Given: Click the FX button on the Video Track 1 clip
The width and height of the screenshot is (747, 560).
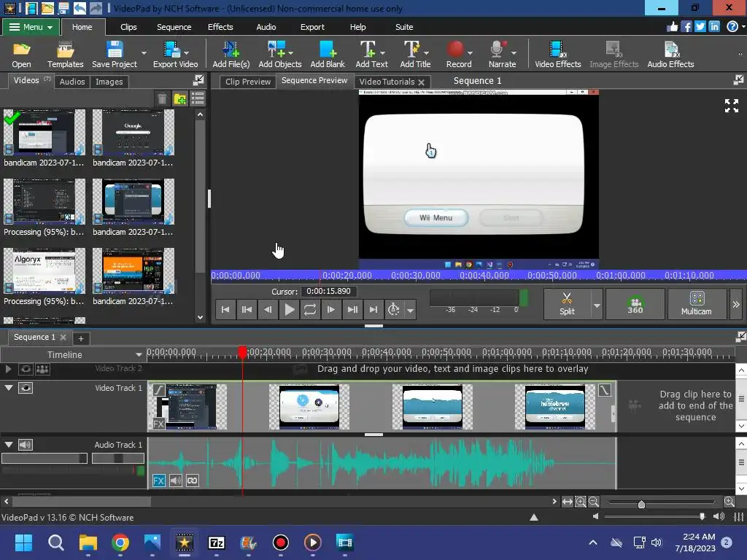Looking at the screenshot, I should pyautogui.click(x=158, y=424).
